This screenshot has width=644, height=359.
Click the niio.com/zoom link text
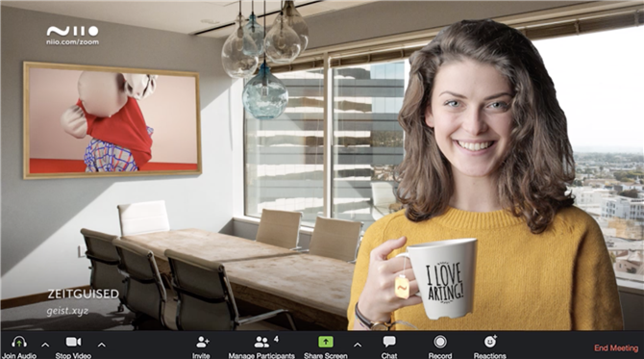coord(73,42)
